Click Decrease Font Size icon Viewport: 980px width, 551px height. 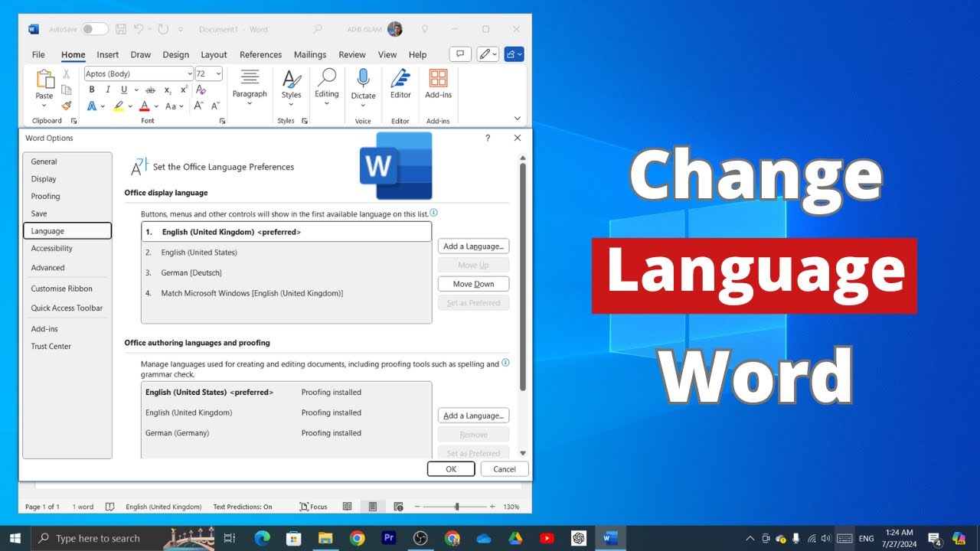point(214,106)
